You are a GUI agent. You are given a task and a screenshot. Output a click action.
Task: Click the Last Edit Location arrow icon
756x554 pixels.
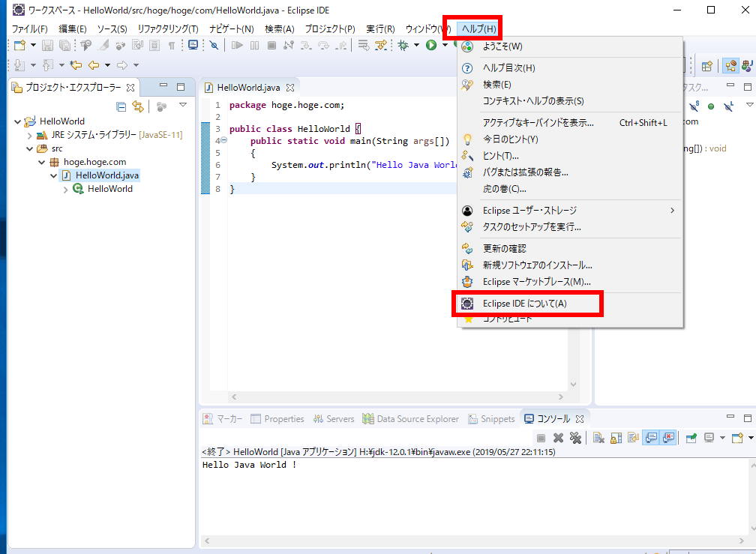[76, 65]
